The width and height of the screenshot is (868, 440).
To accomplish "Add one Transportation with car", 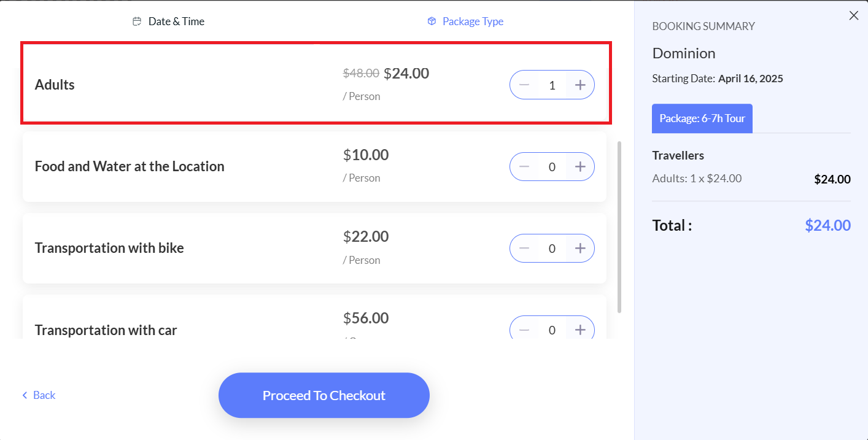I will pos(580,328).
